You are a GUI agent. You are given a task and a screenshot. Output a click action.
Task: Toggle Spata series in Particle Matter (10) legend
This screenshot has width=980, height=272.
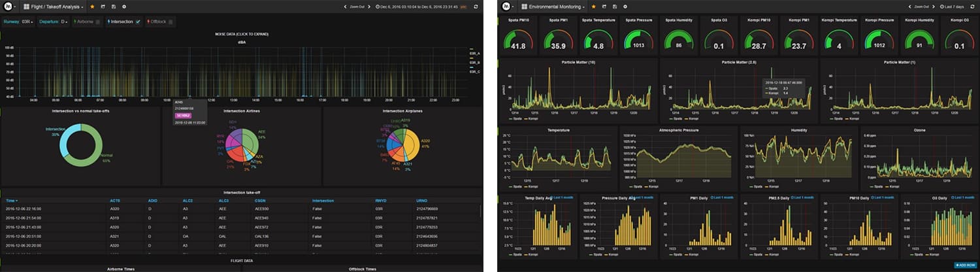[x=516, y=119]
